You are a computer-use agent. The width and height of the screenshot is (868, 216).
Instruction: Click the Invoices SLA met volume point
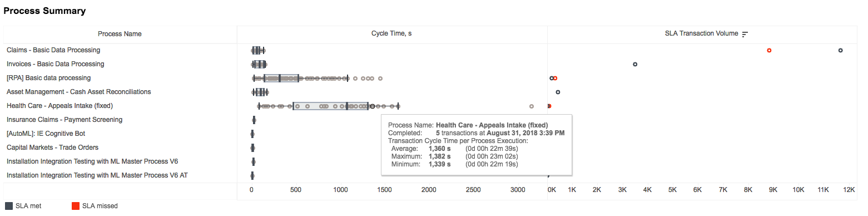coord(635,64)
